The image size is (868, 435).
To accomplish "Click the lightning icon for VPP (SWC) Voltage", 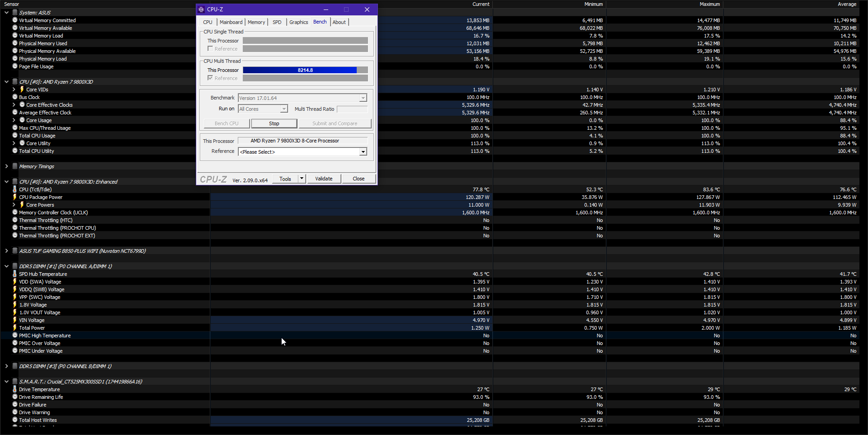I will tap(15, 297).
